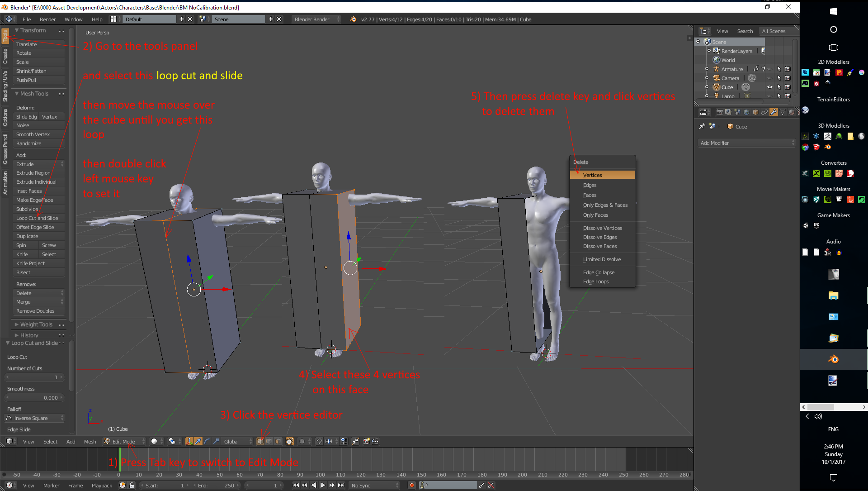Image resolution: width=868 pixels, height=491 pixels.
Task: Open the Mesh menu in 3D header
Action: tap(90, 441)
